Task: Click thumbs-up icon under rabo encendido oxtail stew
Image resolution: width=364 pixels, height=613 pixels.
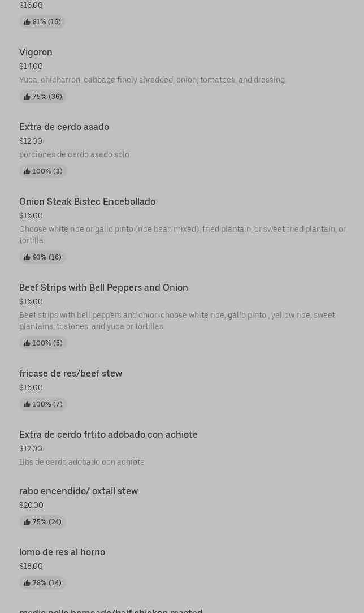Action: click(x=27, y=522)
